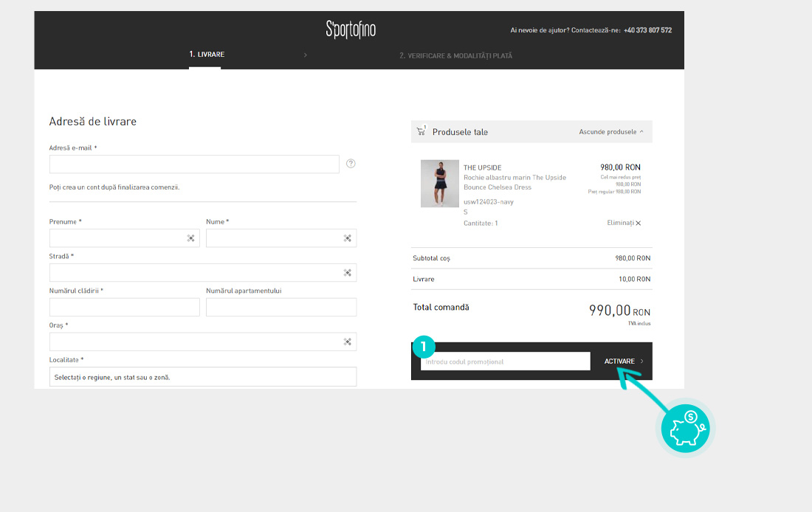Select the 1. Livrare step tab
Screen dimensions: 812x512
[206, 55]
